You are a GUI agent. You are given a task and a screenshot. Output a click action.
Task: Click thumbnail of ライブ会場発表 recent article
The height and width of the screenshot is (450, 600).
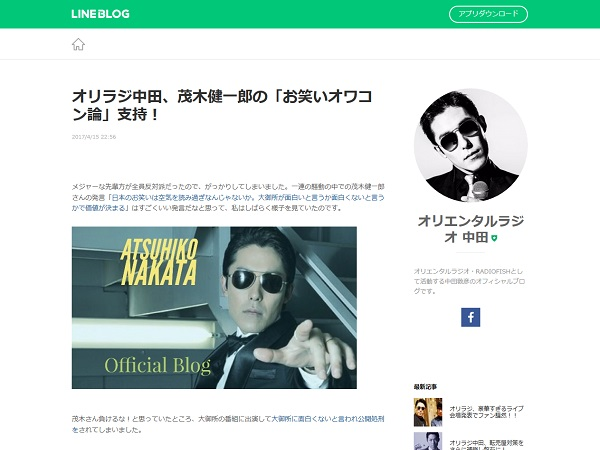(428, 412)
